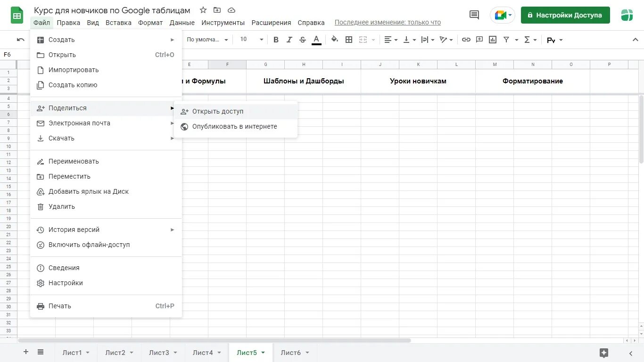Viewport: 644px width, 362px height.
Task: Toggle bold formatting
Action: coord(276,40)
